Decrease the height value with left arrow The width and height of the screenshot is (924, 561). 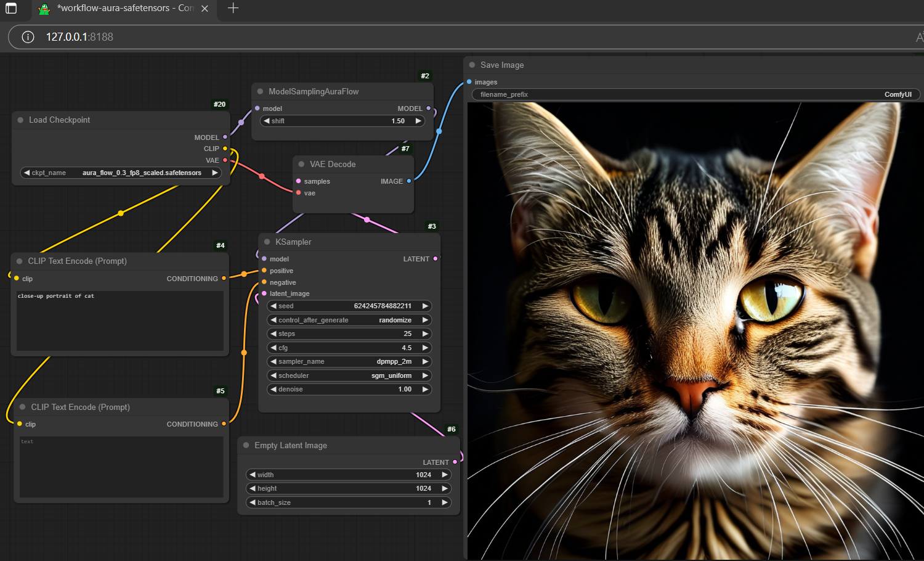(x=253, y=488)
